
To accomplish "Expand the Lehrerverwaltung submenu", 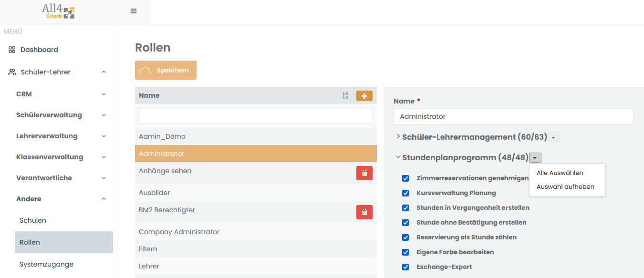I will pyautogui.click(x=104, y=136).
